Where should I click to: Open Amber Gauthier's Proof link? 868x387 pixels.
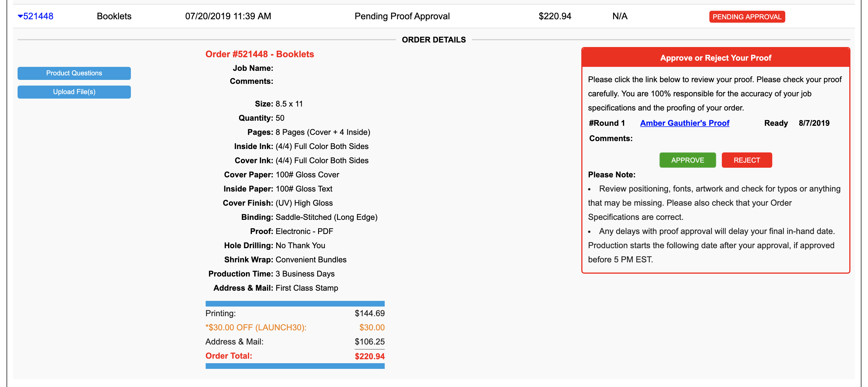684,123
